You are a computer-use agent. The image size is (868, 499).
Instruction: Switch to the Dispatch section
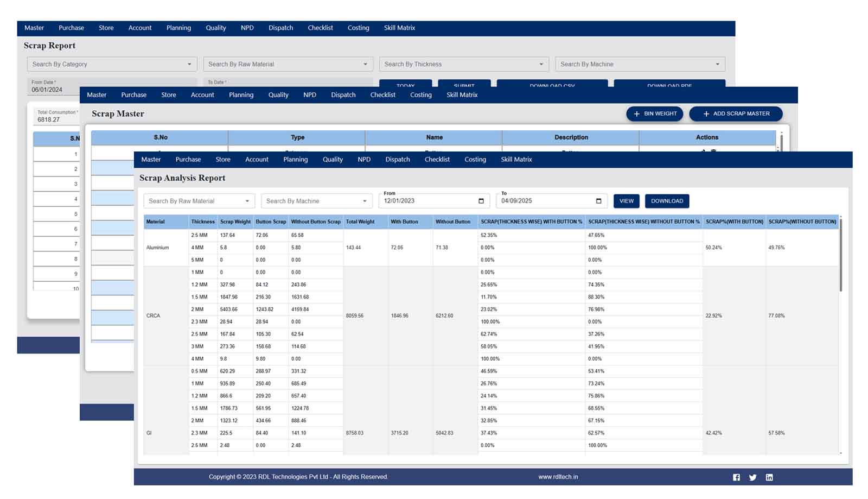397,159
